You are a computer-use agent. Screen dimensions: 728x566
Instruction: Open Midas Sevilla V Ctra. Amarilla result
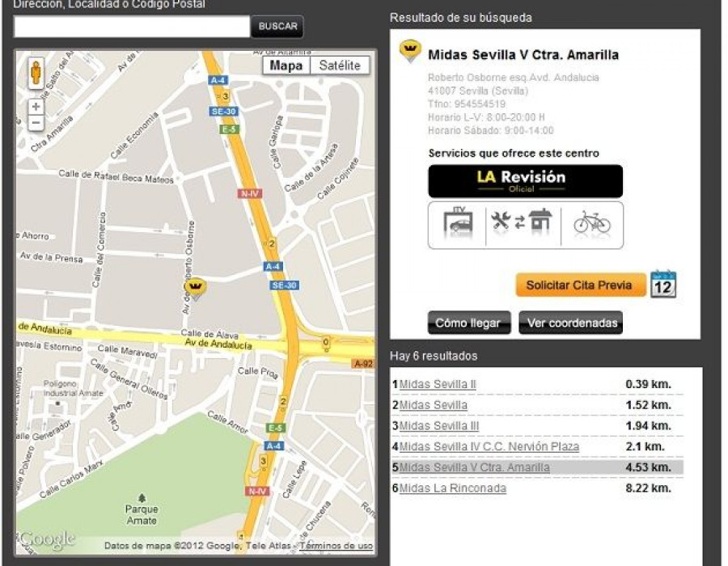pyautogui.click(x=474, y=467)
